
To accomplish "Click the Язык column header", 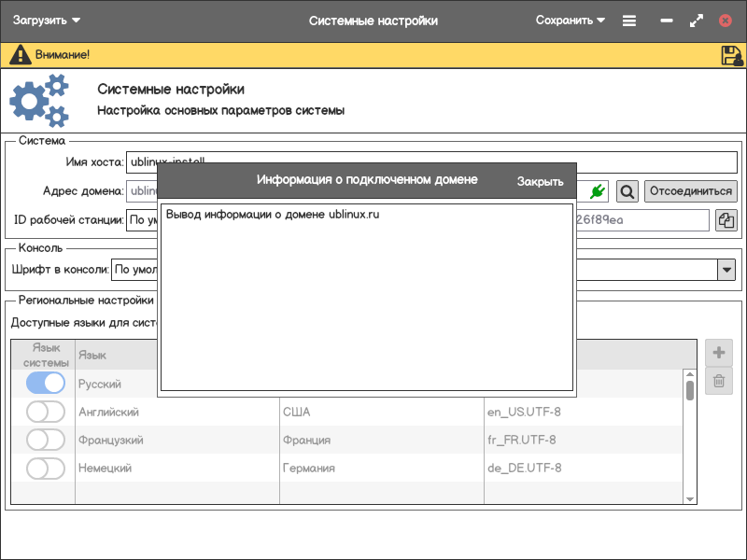I will [x=92, y=356].
